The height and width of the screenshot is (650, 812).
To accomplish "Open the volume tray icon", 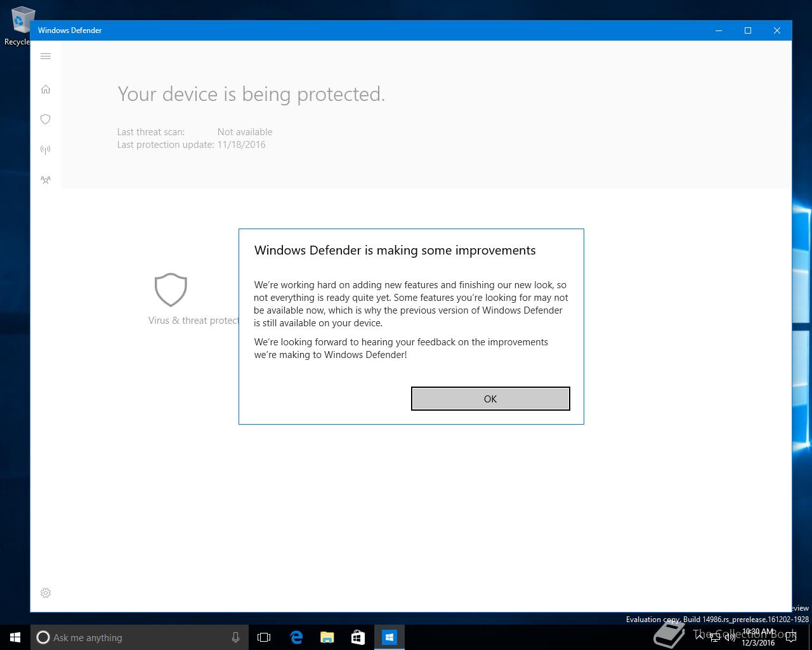I will click(730, 637).
